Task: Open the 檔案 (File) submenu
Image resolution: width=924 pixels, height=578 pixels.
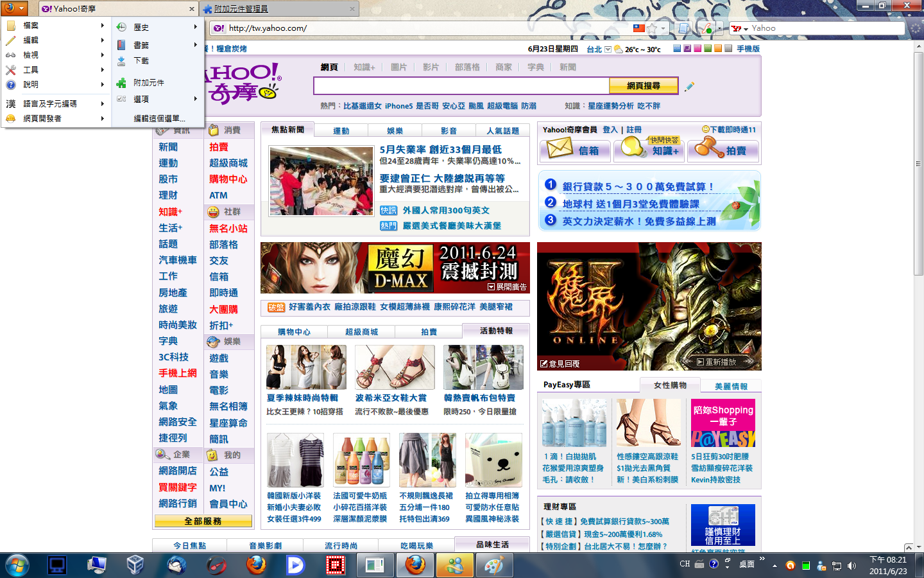Action: [55, 26]
